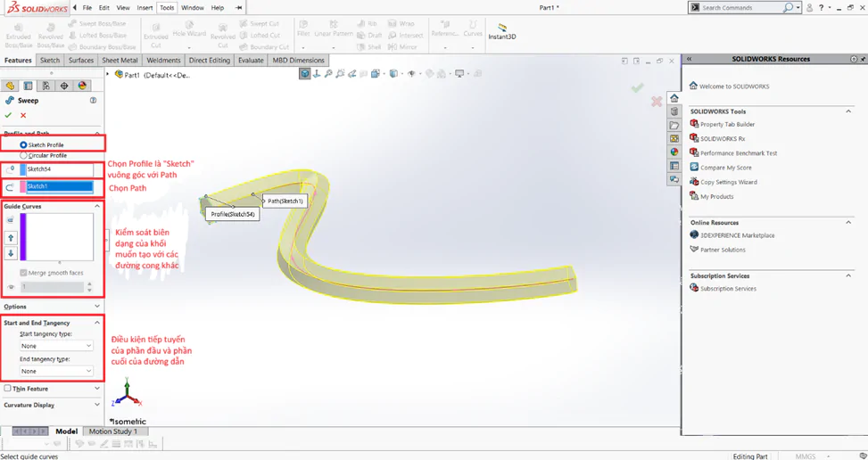The height and width of the screenshot is (460, 868).
Task: Select the Sketch Profile radio button
Action: click(x=23, y=144)
